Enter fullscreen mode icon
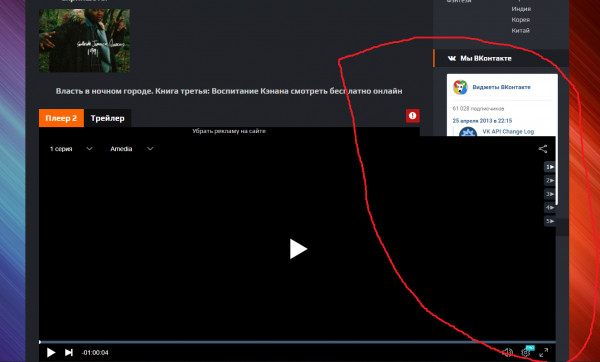600x362 pixels. coord(543,352)
